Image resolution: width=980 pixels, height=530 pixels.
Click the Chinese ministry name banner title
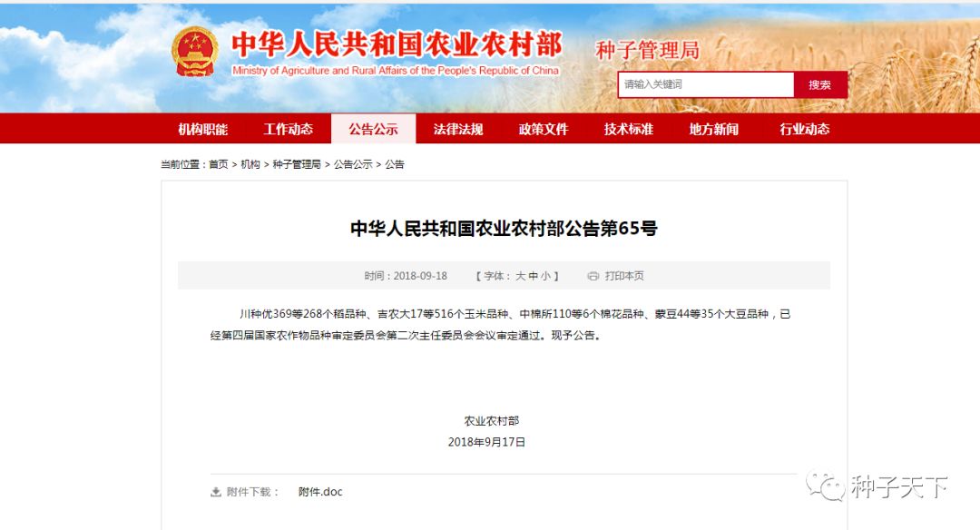point(397,44)
